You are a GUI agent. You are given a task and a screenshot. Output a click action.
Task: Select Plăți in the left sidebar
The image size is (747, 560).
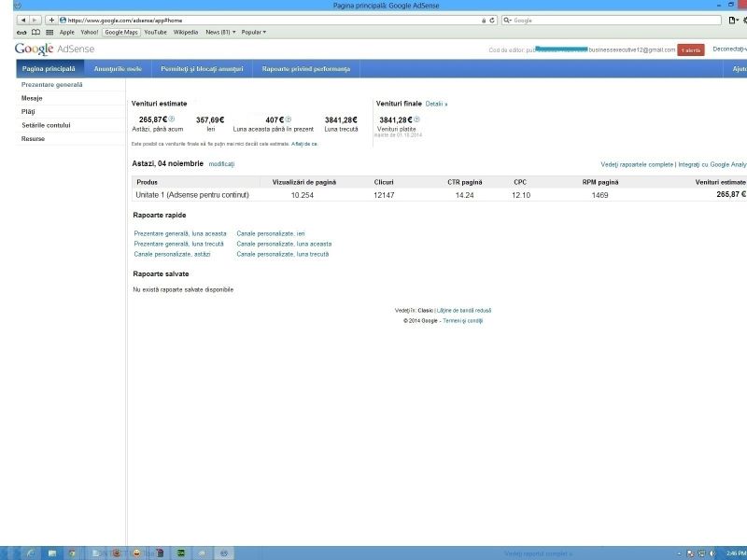coord(28,111)
